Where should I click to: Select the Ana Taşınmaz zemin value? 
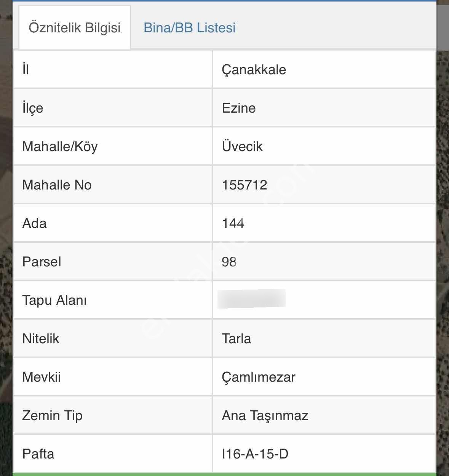click(x=265, y=416)
